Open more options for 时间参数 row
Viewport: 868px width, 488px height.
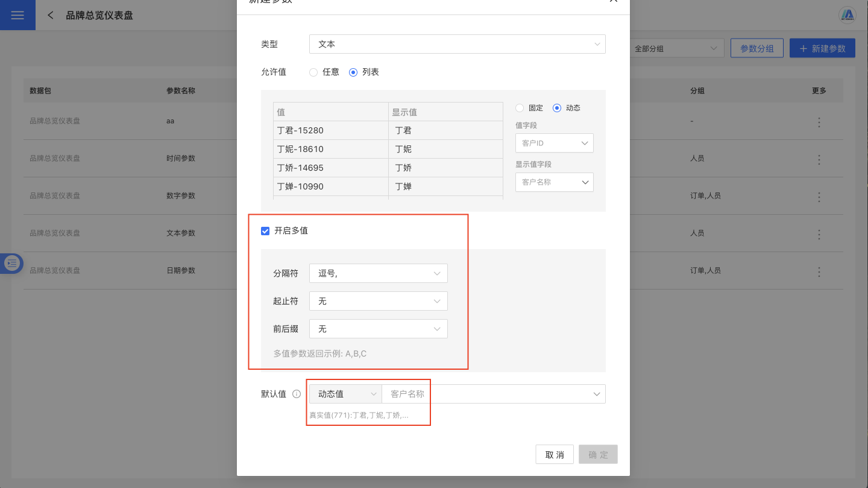[x=819, y=160]
